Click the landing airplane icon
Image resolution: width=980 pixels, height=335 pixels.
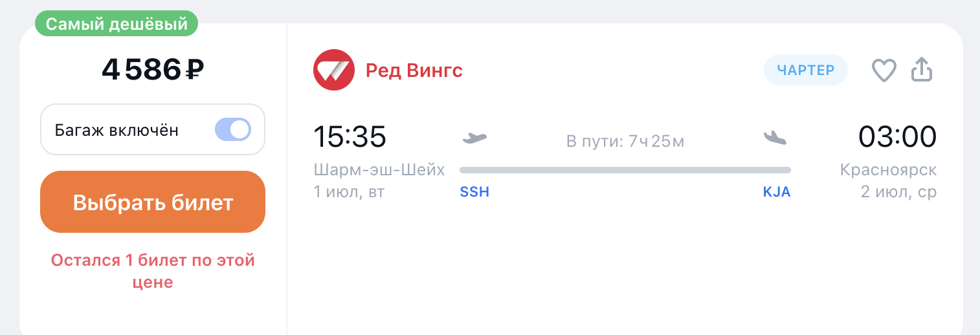click(775, 138)
